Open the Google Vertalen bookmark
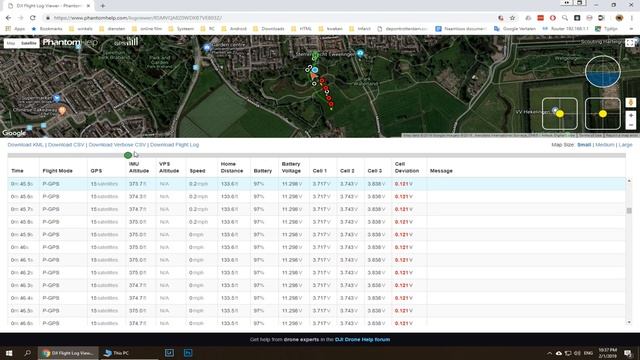 [x=515, y=29]
